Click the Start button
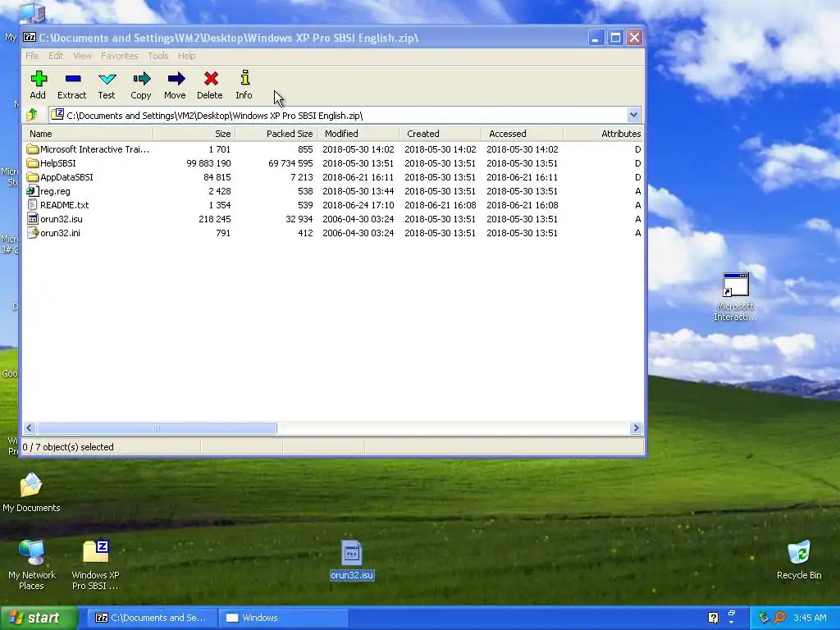Viewport: 840px width, 630px height. (39, 618)
